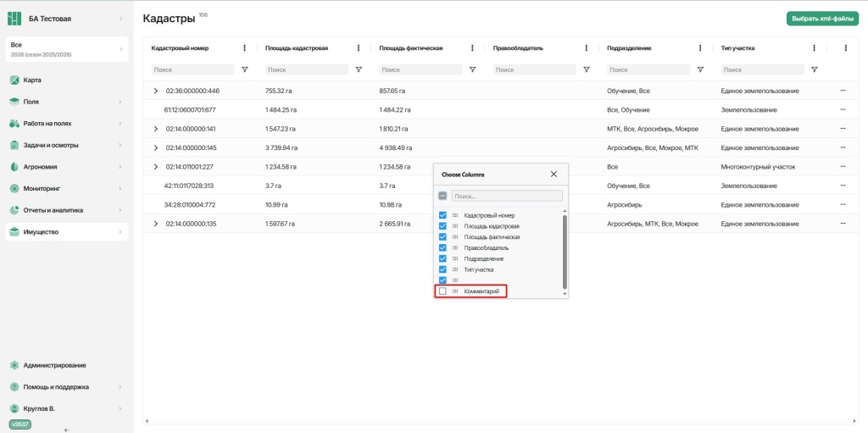Uncheck Площадь фактическая column checkbox
868x433 pixels.
tap(442, 237)
